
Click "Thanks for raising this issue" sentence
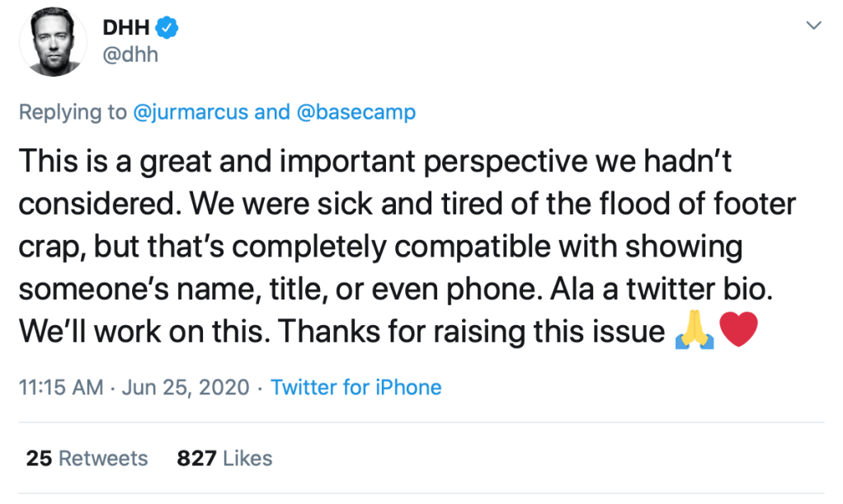coord(471,332)
